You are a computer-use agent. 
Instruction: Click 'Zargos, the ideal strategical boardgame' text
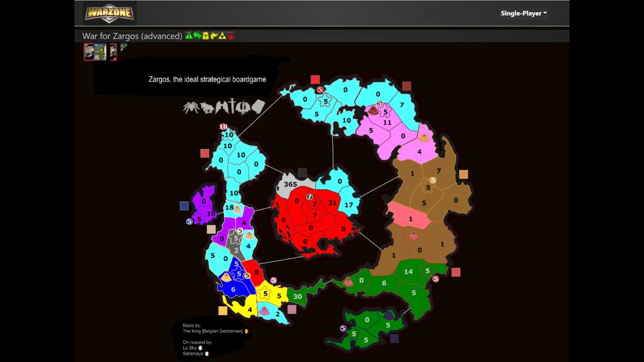click(207, 79)
